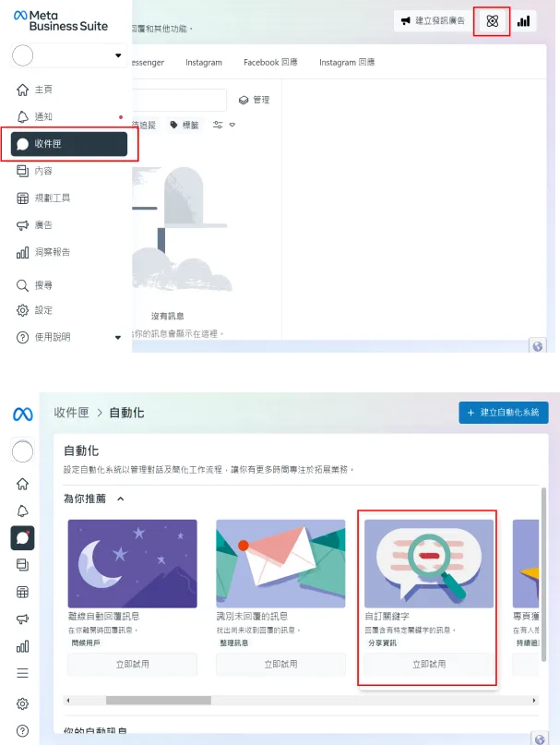Screen dimensions: 560x745
Task: Click the bell icon in collapsed sidebar
Action: point(22,511)
